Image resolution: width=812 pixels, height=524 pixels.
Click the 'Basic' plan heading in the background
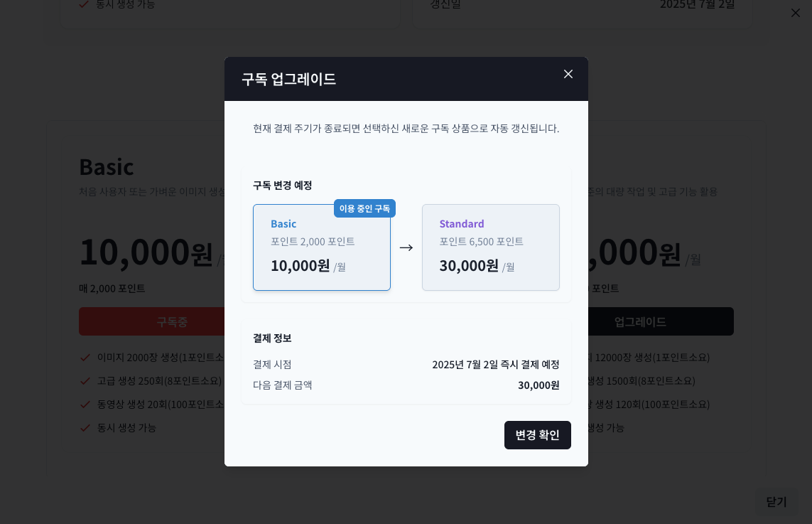(x=106, y=166)
